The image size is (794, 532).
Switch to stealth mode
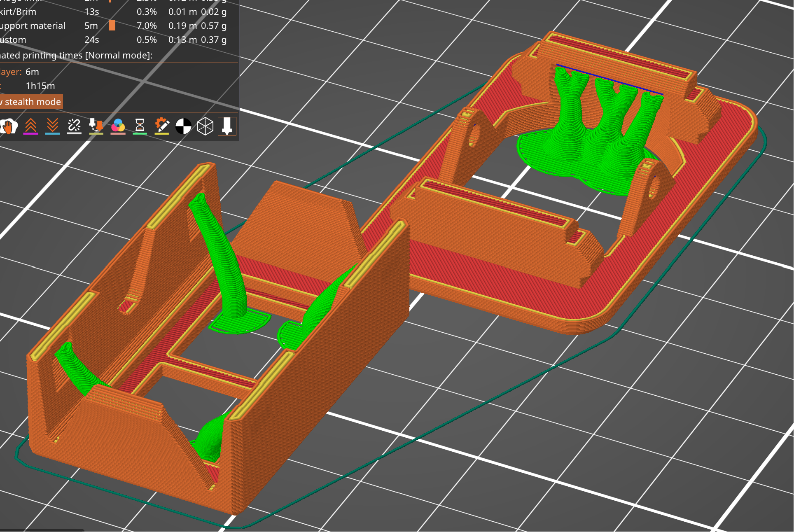click(x=31, y=101)
